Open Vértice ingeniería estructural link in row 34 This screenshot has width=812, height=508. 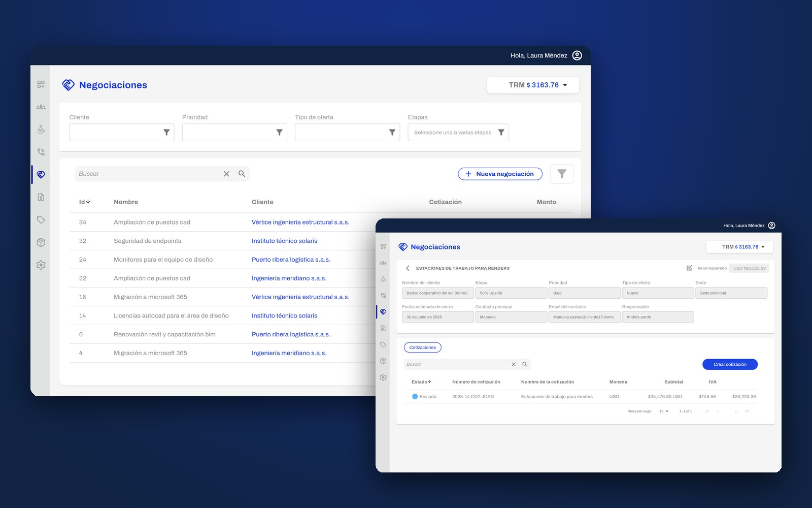coord(300,222)
